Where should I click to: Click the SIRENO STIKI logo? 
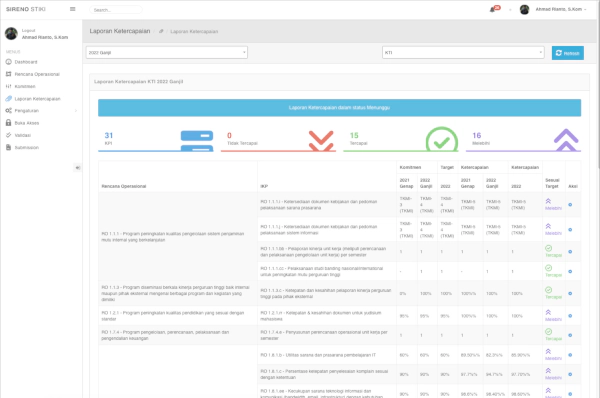click(26, 9)
